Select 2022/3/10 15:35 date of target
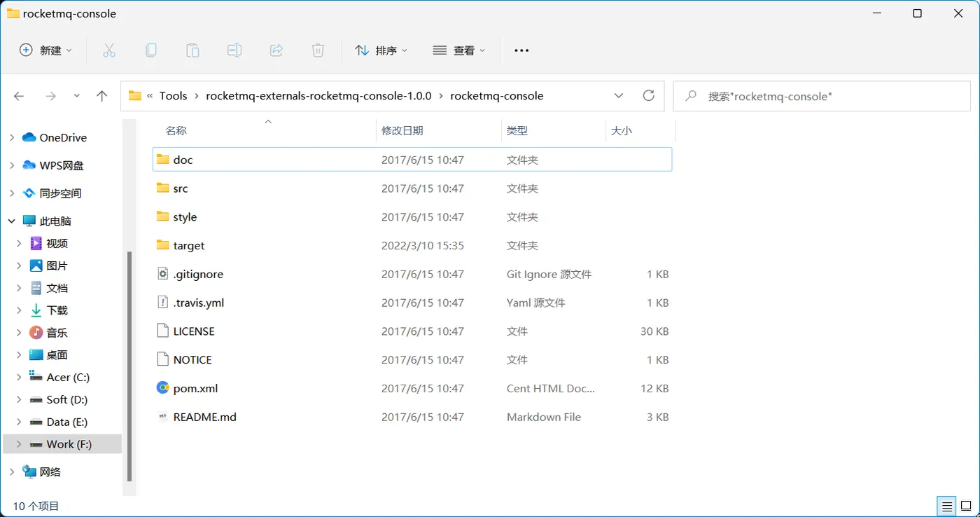980x517 pixels. [423, 246]
